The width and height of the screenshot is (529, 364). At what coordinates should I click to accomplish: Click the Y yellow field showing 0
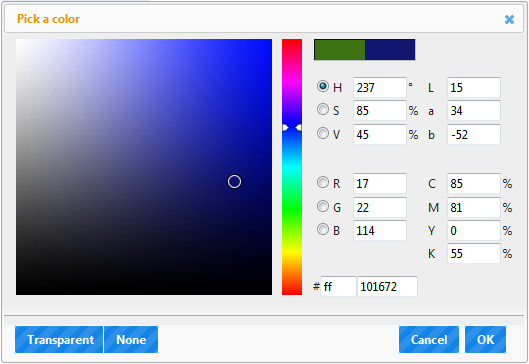[474, 230]
